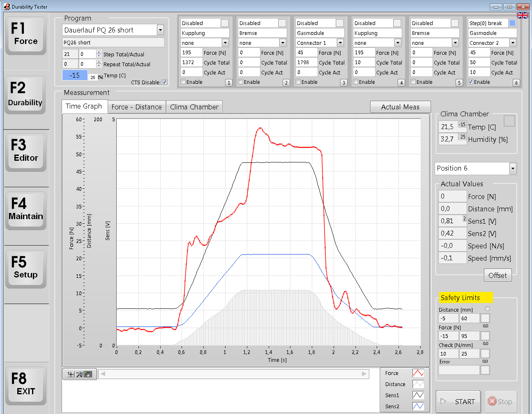Open the F3 Editor page
Viewport: 532px width, 414px height.
click(25, 152)
